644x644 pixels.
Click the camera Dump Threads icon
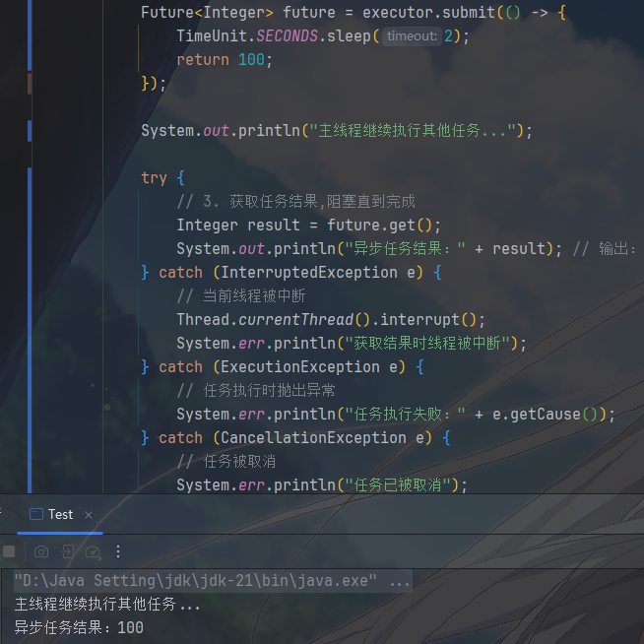point(41,551)
